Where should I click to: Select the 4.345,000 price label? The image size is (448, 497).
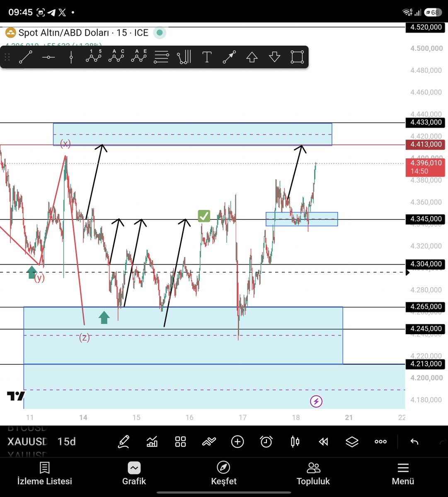(x=426, y=219)
